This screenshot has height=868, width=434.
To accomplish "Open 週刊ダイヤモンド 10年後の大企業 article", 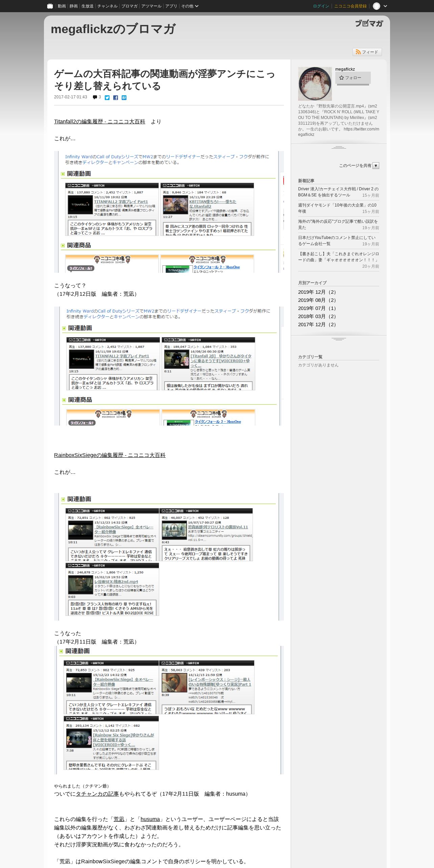I will [337, 208].
